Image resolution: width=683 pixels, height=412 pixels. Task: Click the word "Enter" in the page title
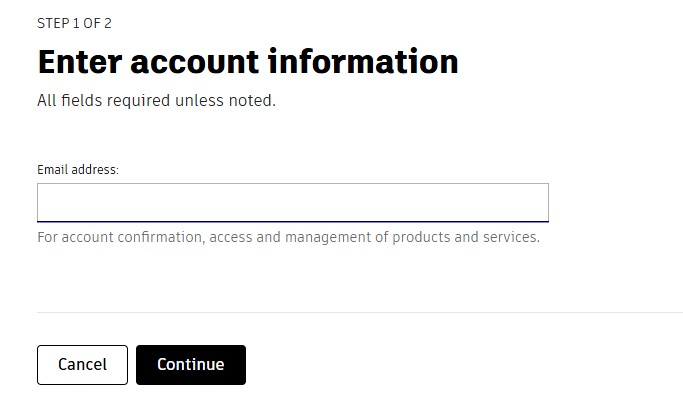tap(79, 62)
